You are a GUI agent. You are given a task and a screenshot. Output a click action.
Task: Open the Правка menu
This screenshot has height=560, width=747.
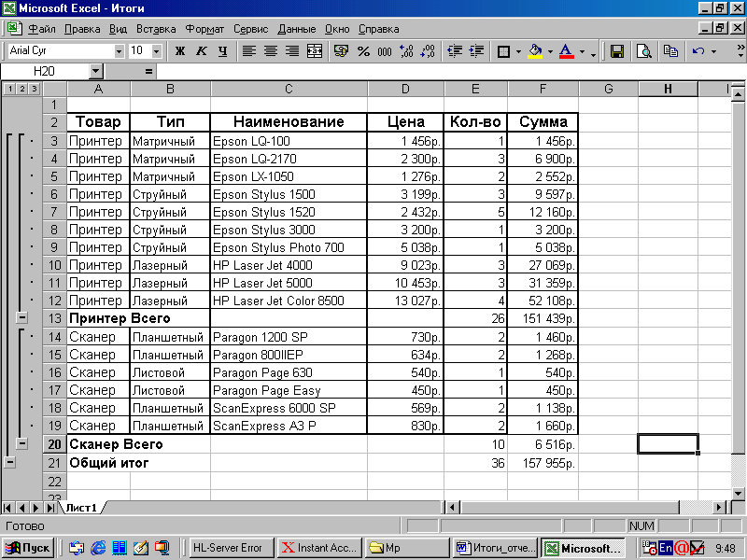click(x=82, y=29)
